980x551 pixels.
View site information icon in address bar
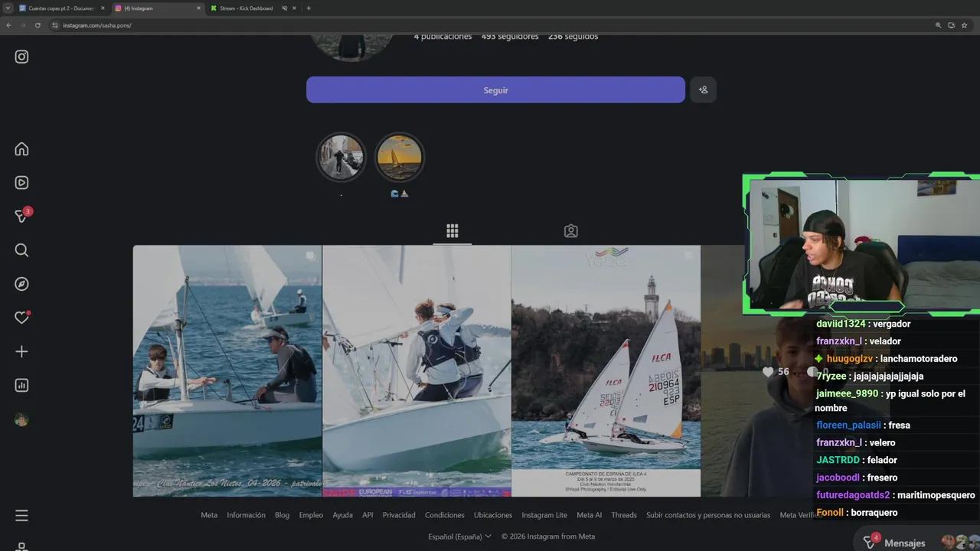pyautogui.click(x=55, y=25)
